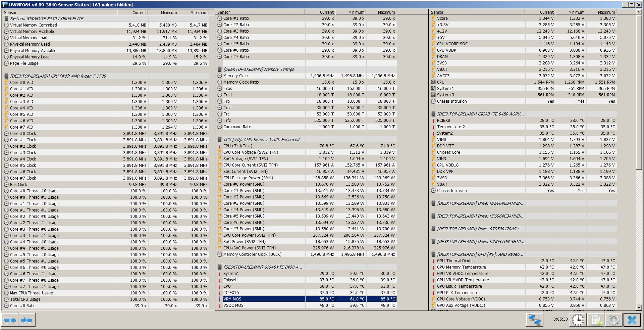Click the clock reset timer icon

pos(578,320)
